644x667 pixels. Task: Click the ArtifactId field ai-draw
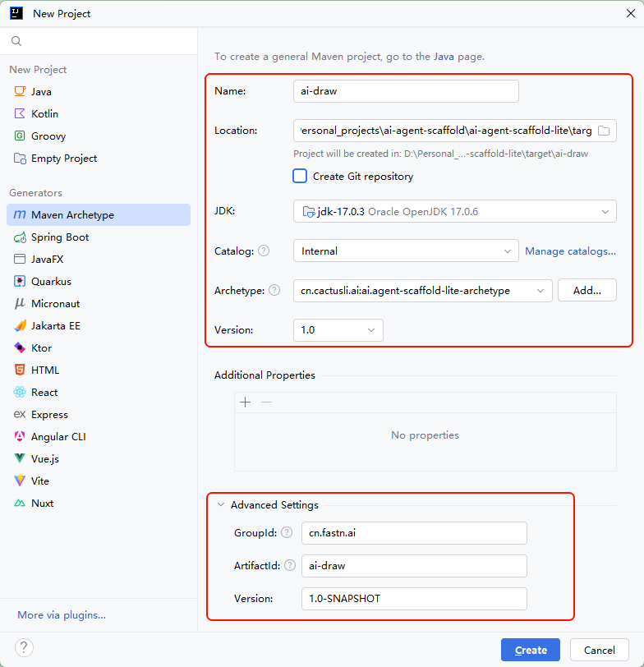[x=414, y=566]
